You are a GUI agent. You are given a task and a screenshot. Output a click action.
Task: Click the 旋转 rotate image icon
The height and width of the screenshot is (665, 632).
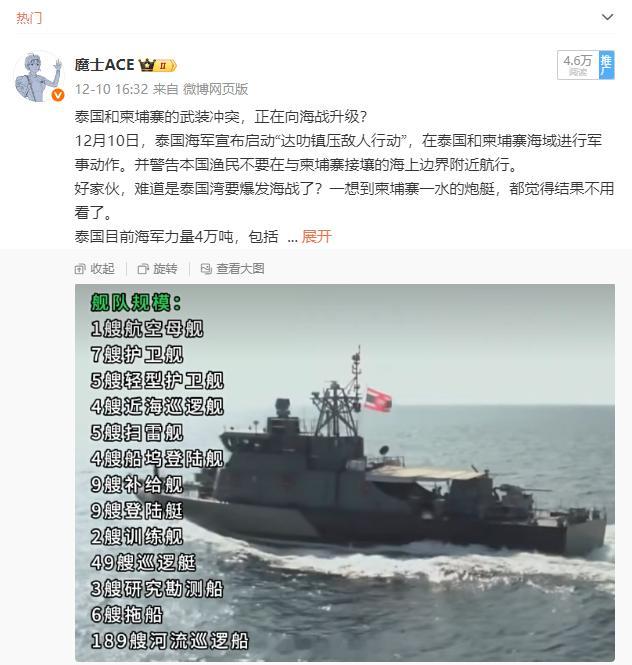coord(143,268)
